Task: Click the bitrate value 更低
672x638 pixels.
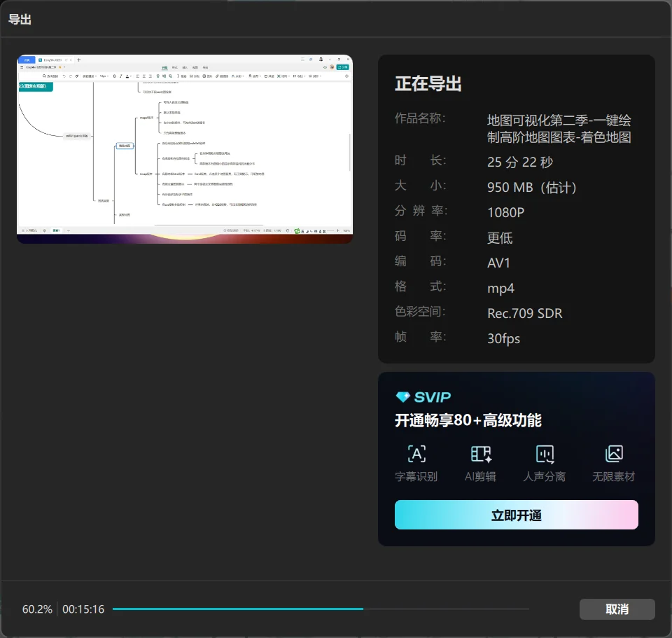Action: pos(500,238)
